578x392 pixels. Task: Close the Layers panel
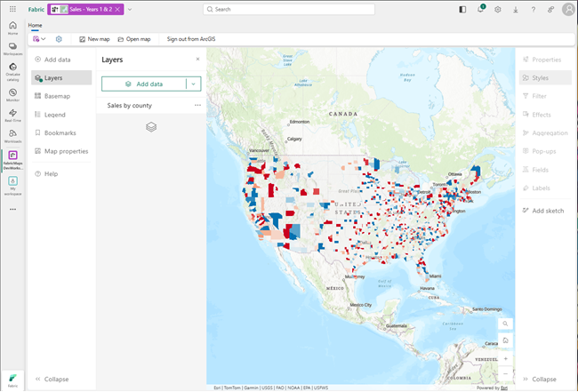click(197, 60)
